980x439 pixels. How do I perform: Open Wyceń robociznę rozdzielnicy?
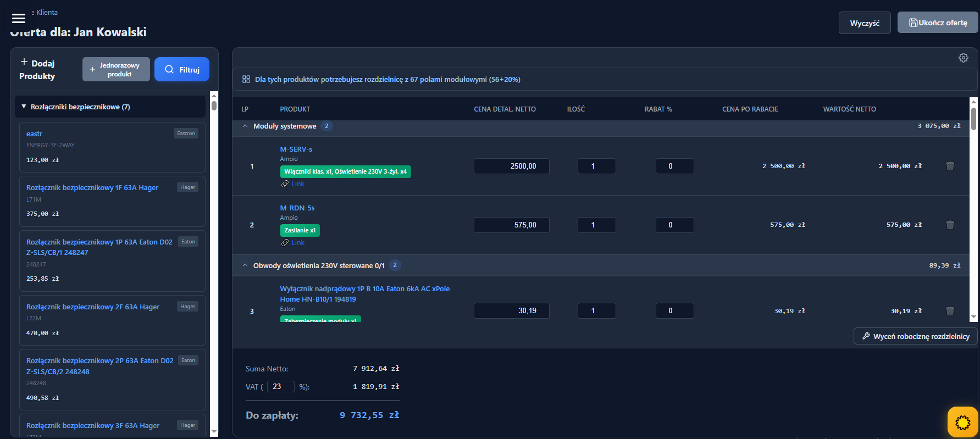pyautogui.click(x=915, y=336)
